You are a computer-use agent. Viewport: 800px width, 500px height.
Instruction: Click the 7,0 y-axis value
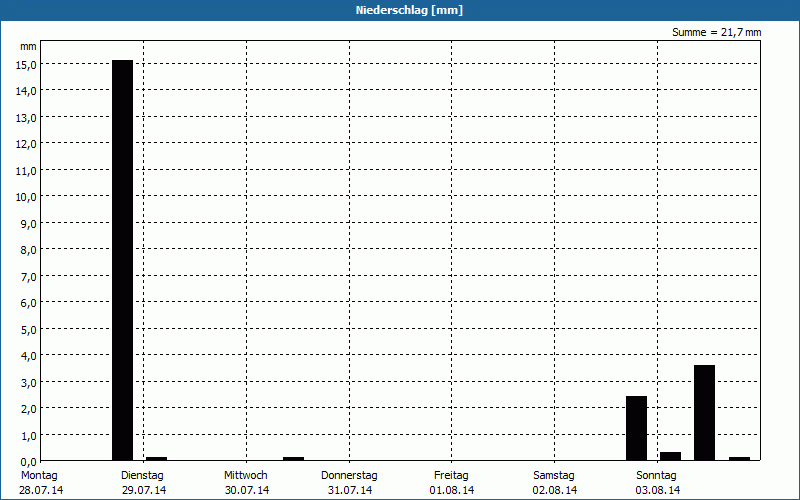tap(29, 277)
